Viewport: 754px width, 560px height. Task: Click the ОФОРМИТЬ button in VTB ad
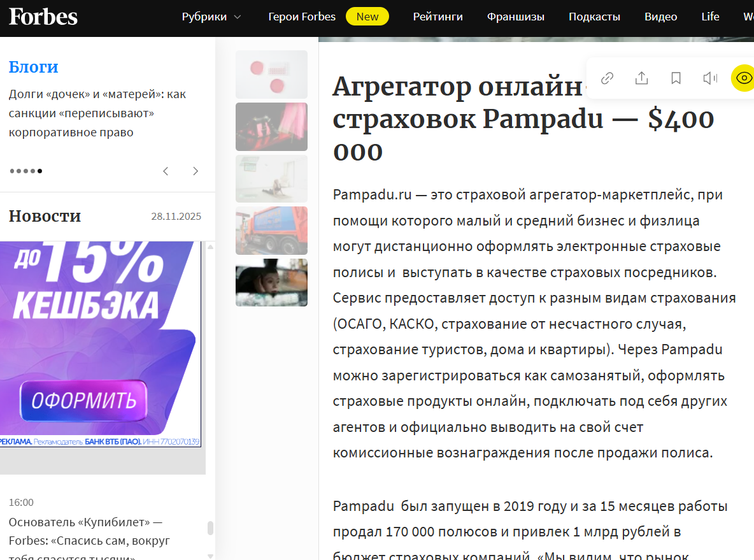(x=83, y=401)
